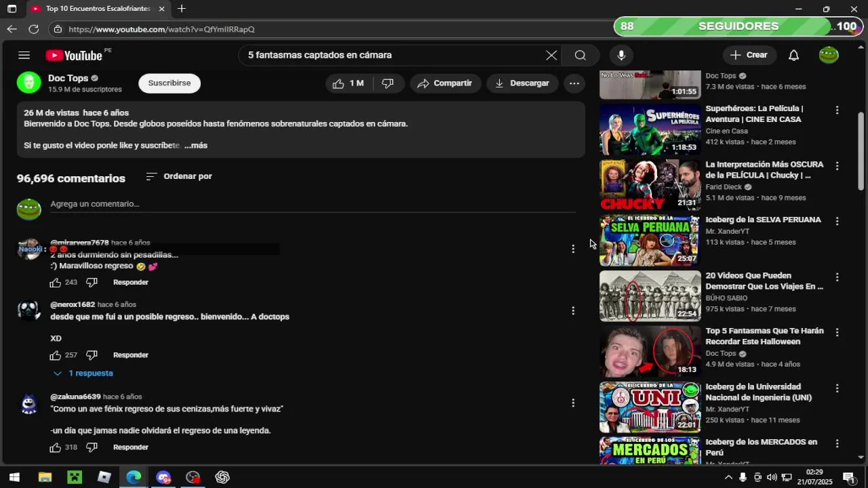Reply to the @mirarvera7678 comment
The width and height of the screenshot is (868, 488).
click(131, 283)
